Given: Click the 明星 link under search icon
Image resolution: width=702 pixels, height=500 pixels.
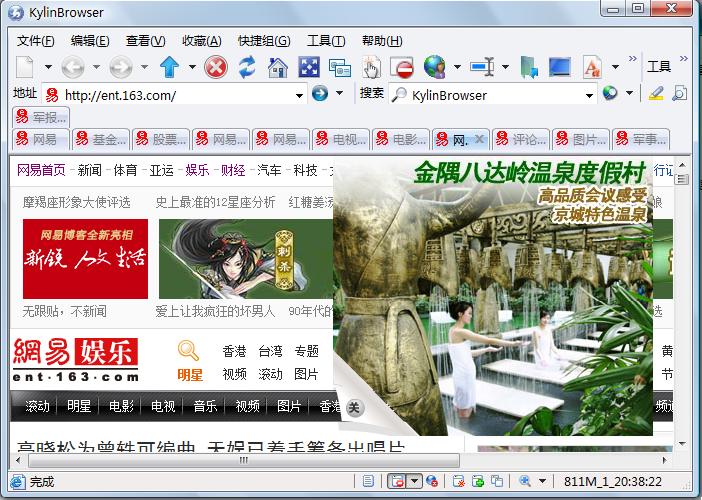Looking at the screenshot, I should [190, 374].
